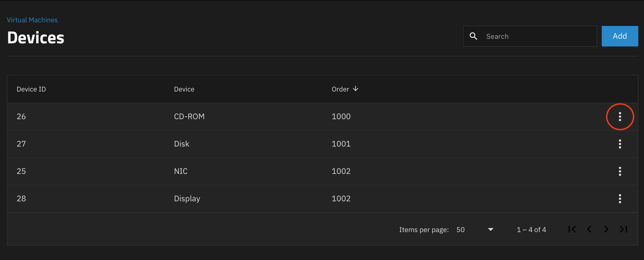Toggle the Order column sort direction
Screen dimensions: 644x260
[x=345, y=89]
